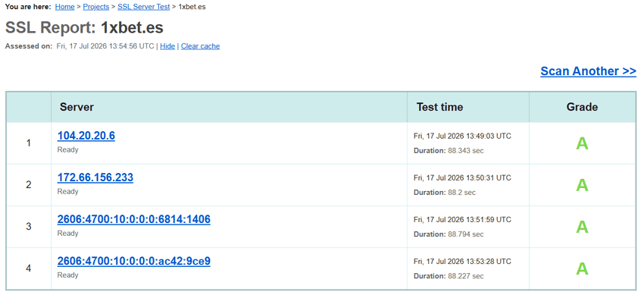Click the grade A for 172.66.156.233
This screenshot has height=295, width=644.
(x=582, y=185)
